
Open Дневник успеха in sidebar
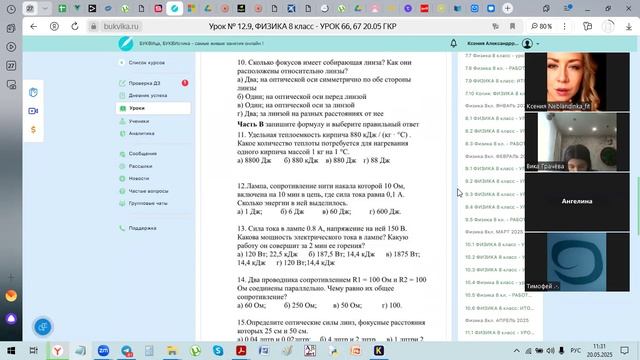point(148,96)
